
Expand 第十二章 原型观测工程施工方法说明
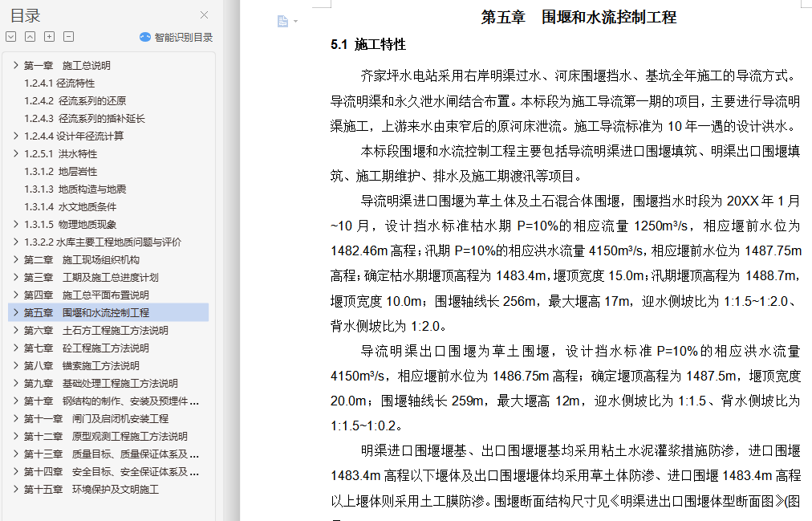click(15, 436)
